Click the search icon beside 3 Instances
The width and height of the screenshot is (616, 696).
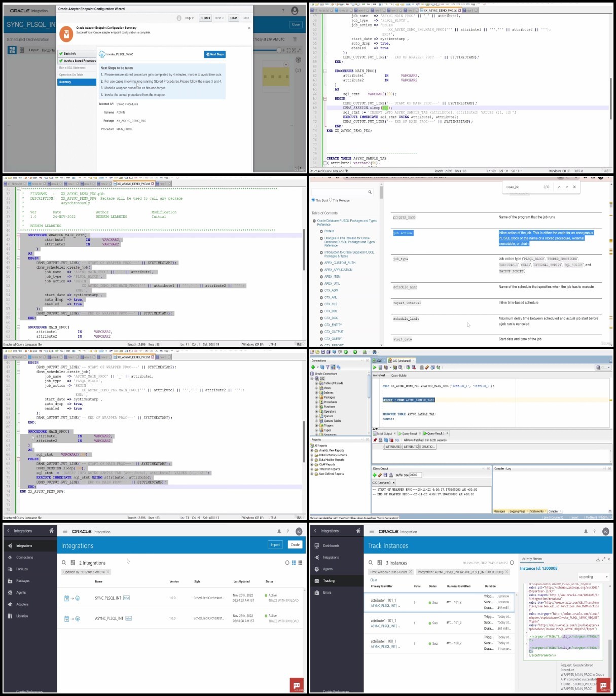coord(371,563)
